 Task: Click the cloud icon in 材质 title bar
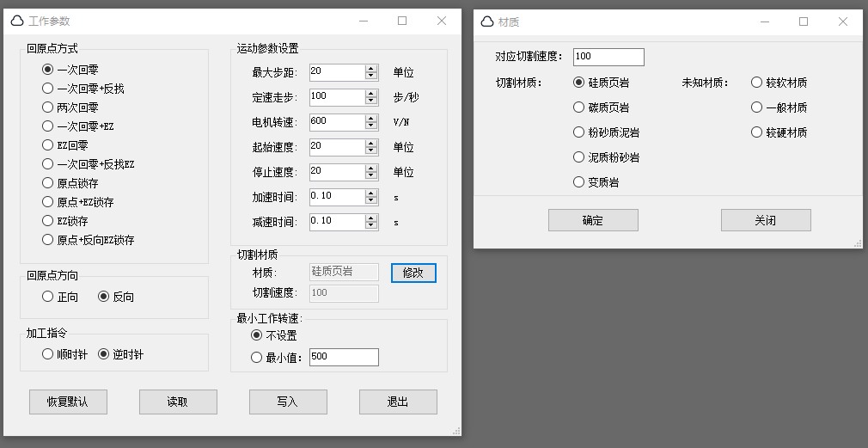tap(487, 21)
